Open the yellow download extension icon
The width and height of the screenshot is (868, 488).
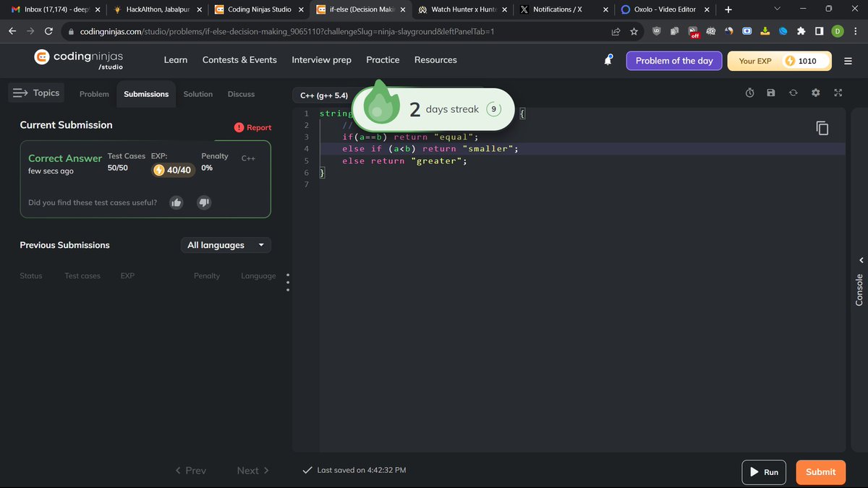point(765,32)
